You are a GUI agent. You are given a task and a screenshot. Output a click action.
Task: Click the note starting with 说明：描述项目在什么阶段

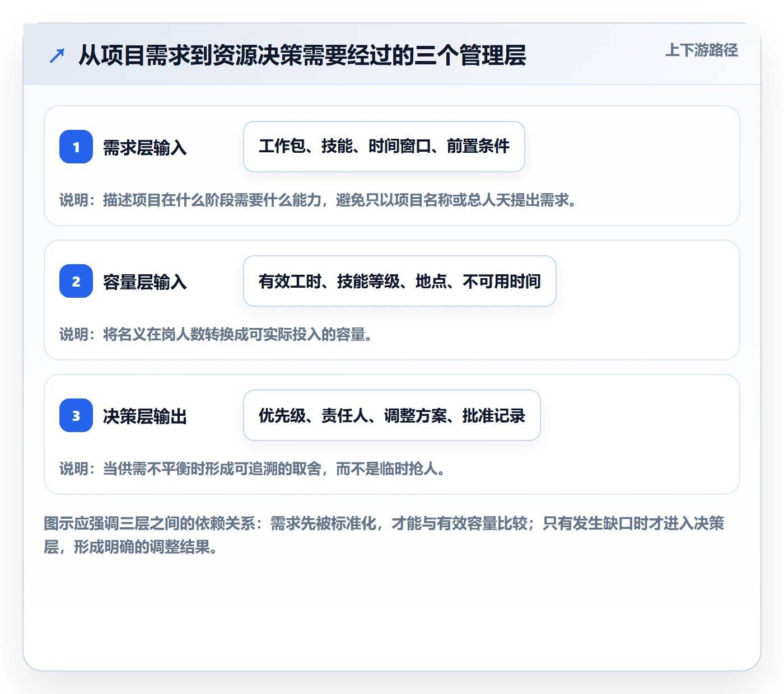tap(319, 200)
